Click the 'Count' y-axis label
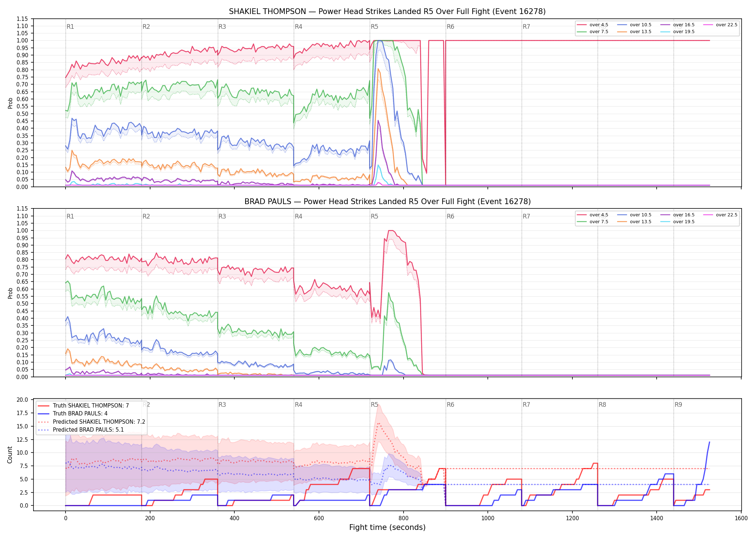The width and height of the screenshot is (756, 540). [10, 455]
